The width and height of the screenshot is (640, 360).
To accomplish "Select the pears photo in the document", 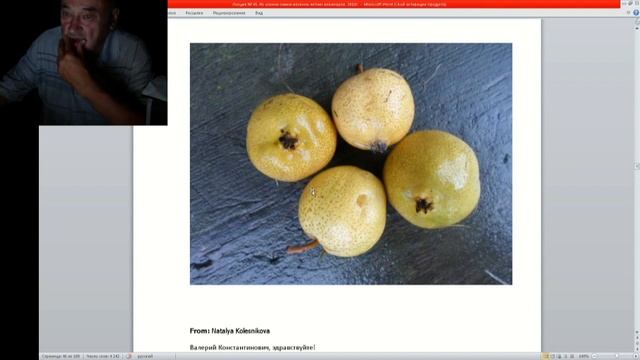I will (351, 164).
